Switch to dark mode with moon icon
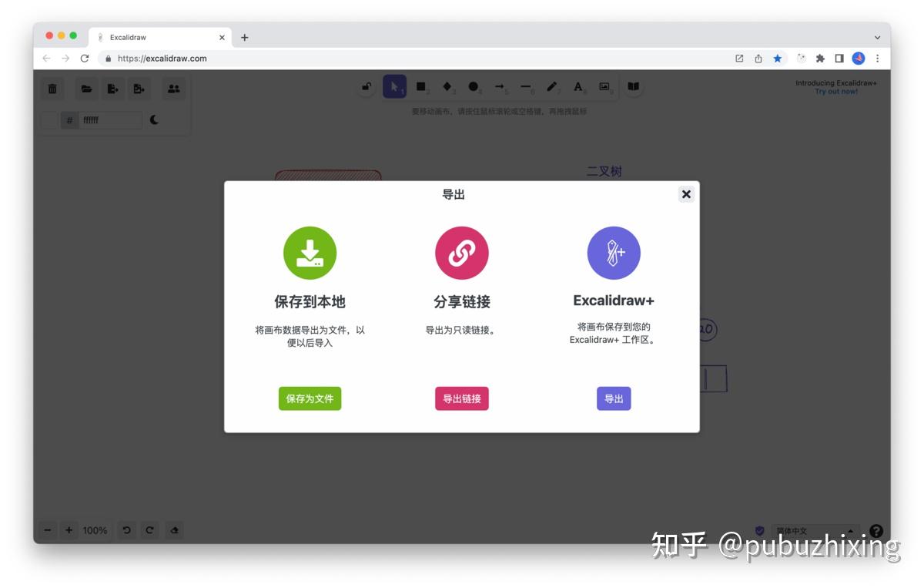 [152, 119]
